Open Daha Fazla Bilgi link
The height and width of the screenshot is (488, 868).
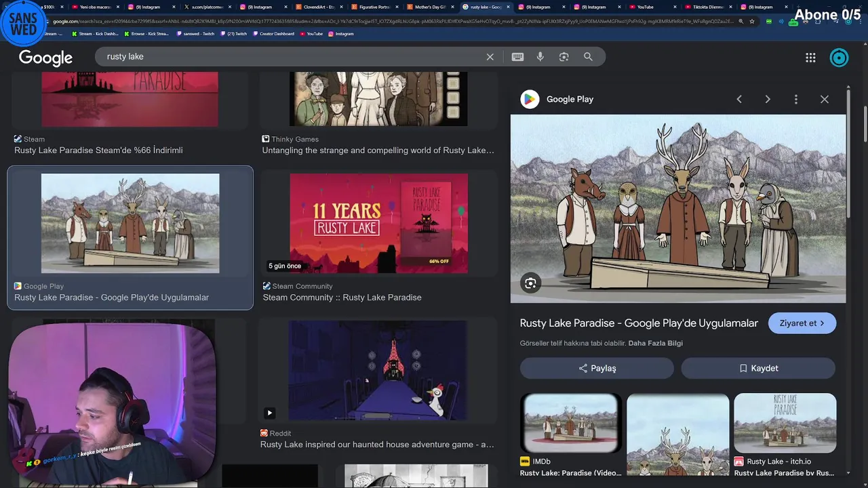pos(655,343)
